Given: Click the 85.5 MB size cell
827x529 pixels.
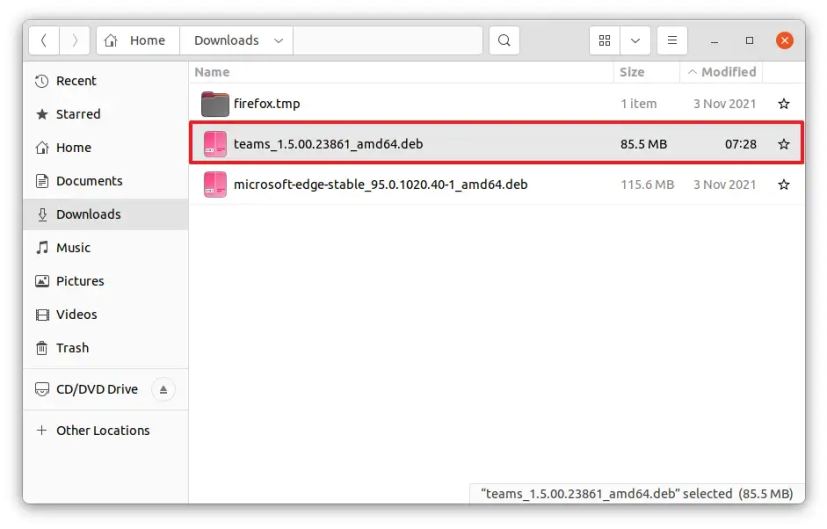Looking at the screenshot, I should tap(643, 144).
